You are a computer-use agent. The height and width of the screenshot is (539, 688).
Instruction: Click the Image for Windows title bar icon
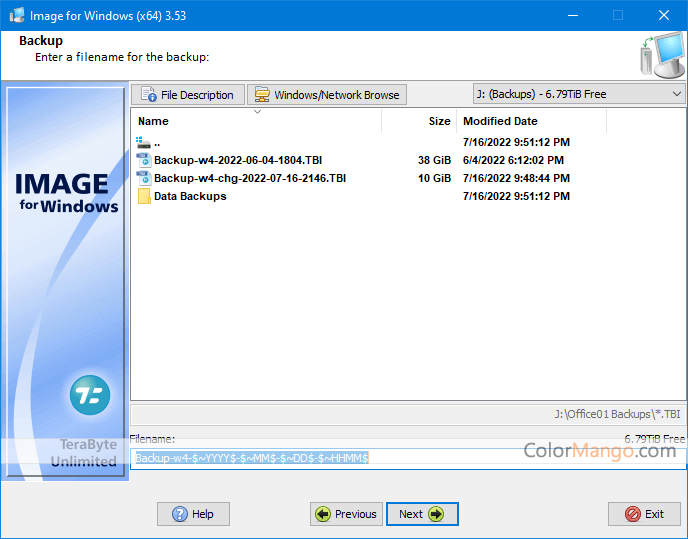17,15
